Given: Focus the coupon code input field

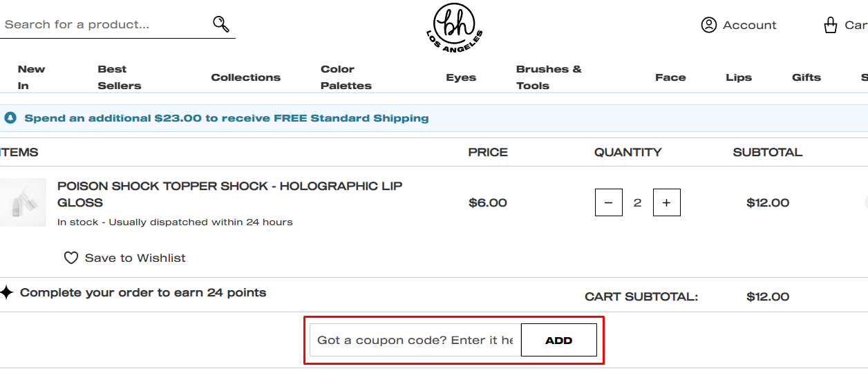Looking at the screenshot, I should pyautogui.click(x=415, y=340).
